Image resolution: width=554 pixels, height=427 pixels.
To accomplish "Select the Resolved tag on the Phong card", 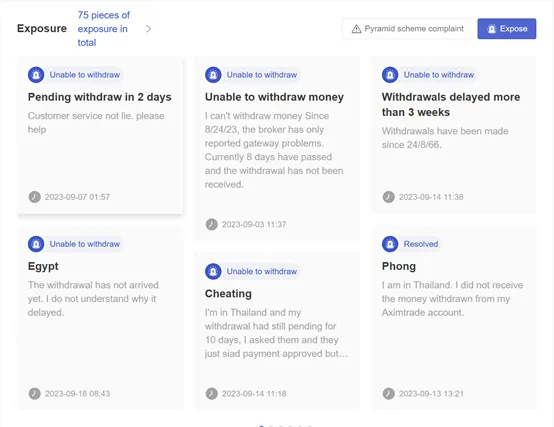I will pos(421,244).
